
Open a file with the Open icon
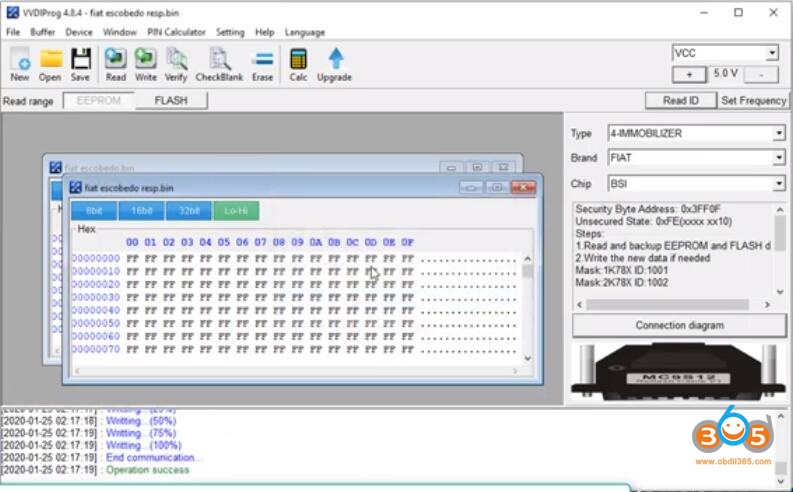pos(50,63)
